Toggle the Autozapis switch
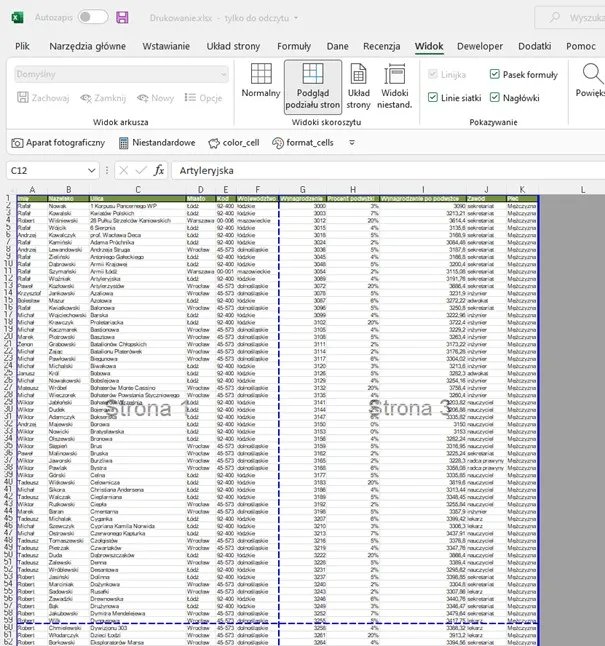 click(x=92, y=17)
